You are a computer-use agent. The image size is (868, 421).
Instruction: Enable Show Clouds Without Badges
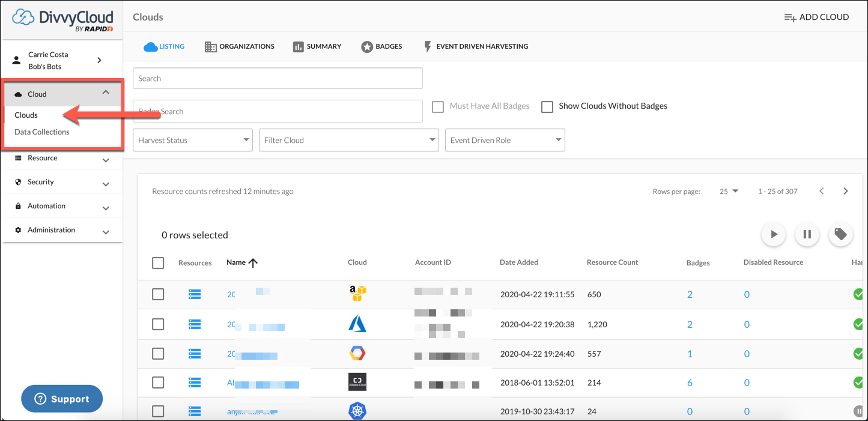[x=547, y=106]
